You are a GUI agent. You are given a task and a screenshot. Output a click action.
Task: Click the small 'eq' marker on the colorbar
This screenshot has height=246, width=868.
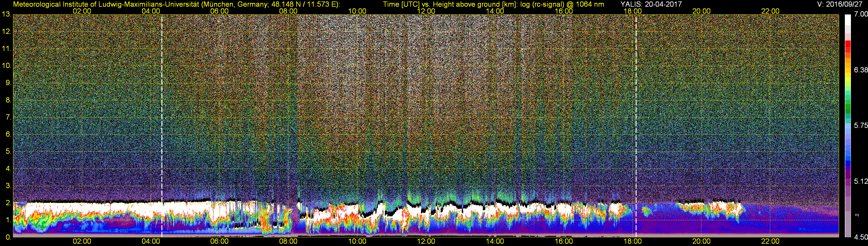(857, 215)
